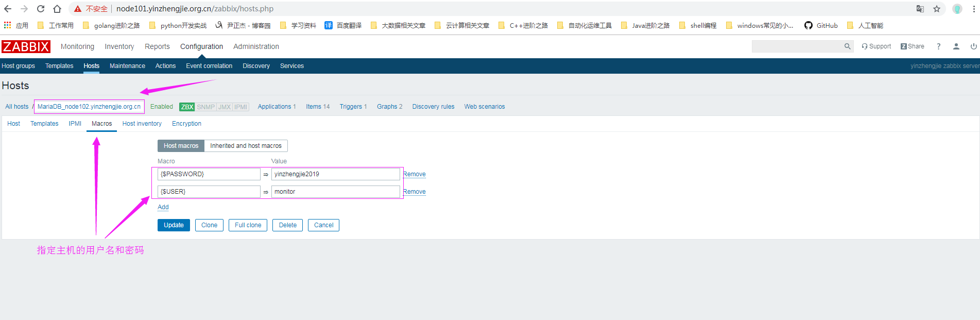Viewport: 980px width, 320px height.
Task: Go to Host groups submenu
Action: (x=19, y=66)
